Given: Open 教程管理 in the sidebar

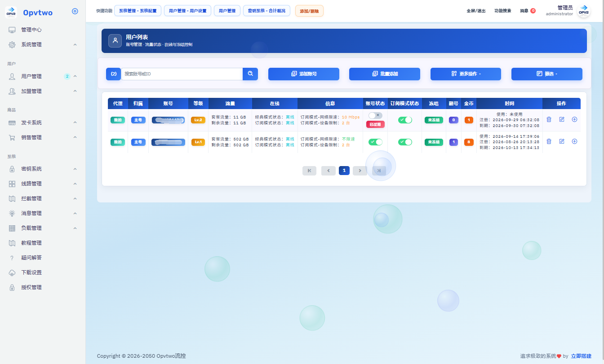Looking at the screenshot, I should (x=43, y=243).
